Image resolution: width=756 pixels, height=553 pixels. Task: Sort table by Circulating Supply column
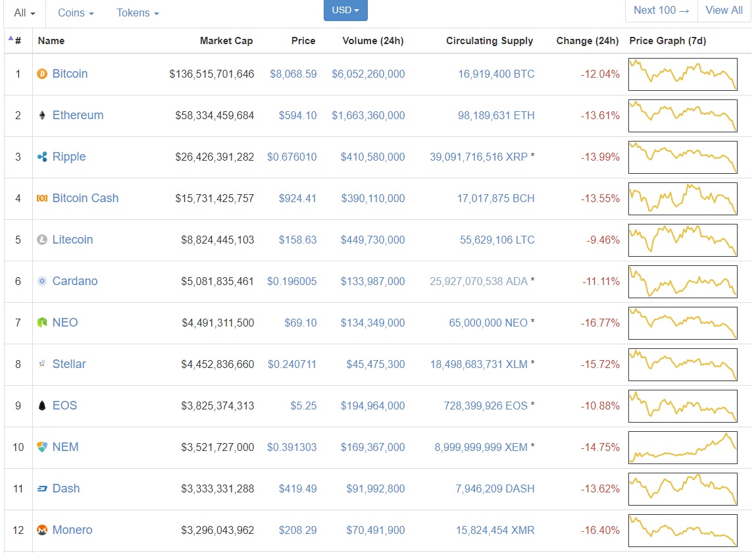[490, 41]
